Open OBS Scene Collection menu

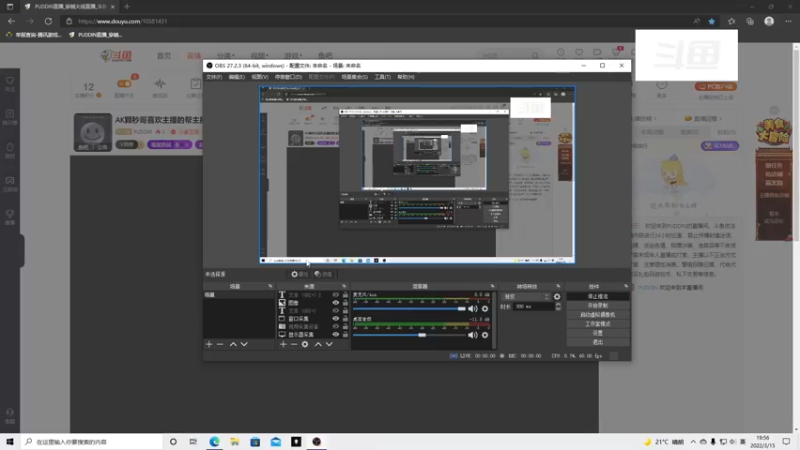point(355,77)
